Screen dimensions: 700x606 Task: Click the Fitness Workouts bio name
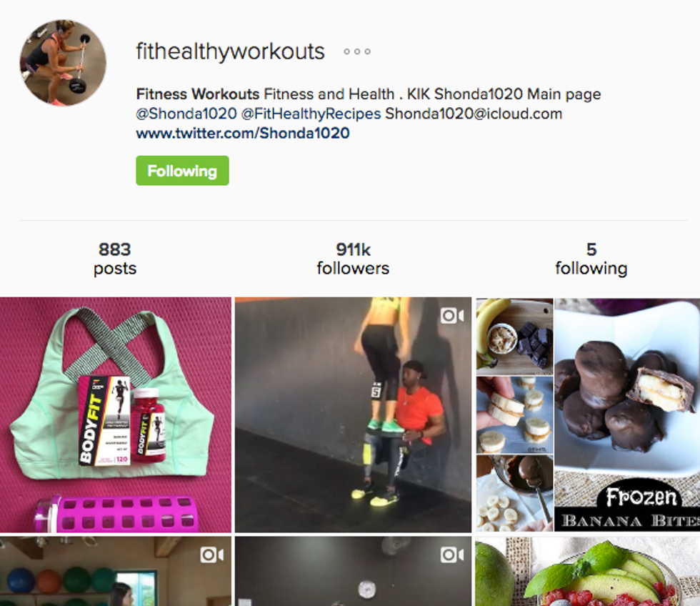coord(198,94)
